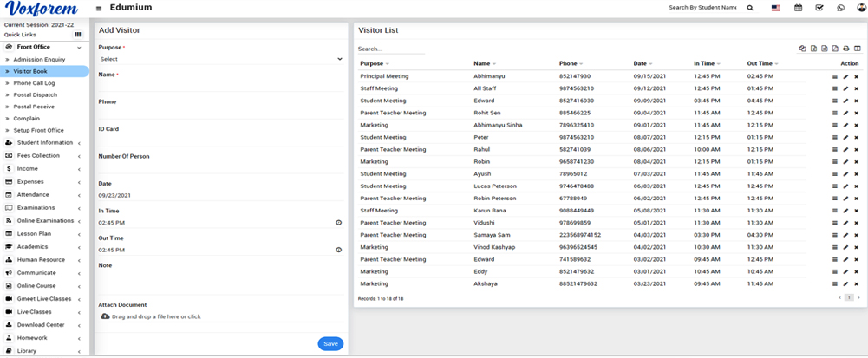Open the column visibility selector icon
Screen dimensions: 868x358
coord(858,49)
